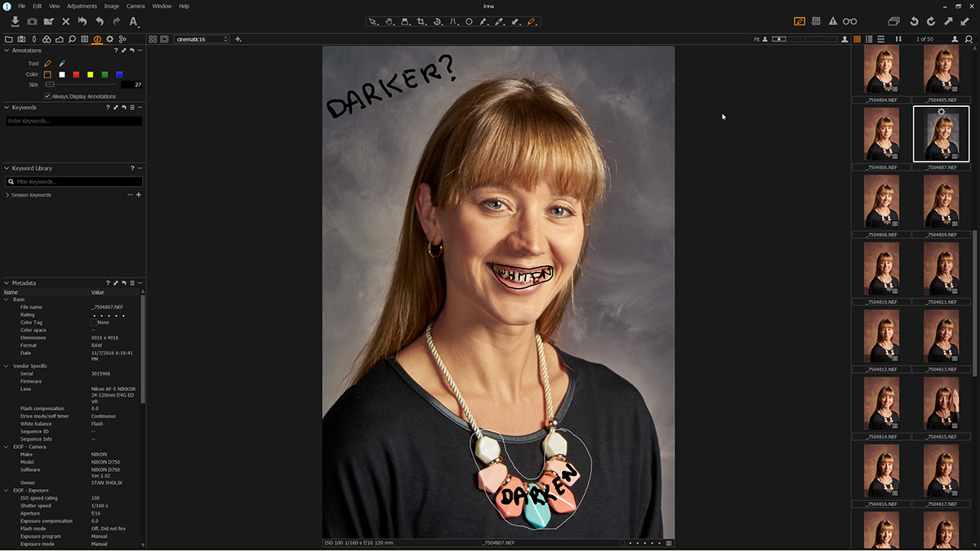Click the Proofing glasses icon
980x551 pixels.
[x=850, y=21]
